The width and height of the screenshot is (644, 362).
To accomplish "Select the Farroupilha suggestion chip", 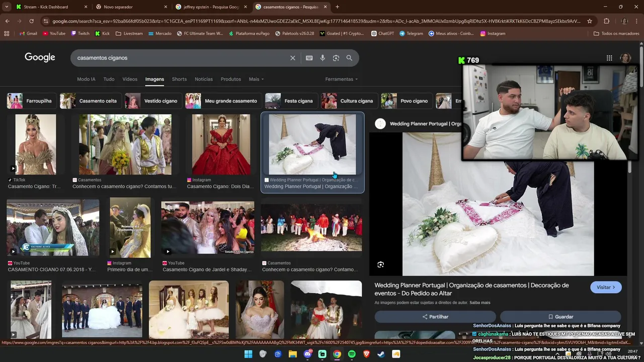I will [x=31, y=101].
